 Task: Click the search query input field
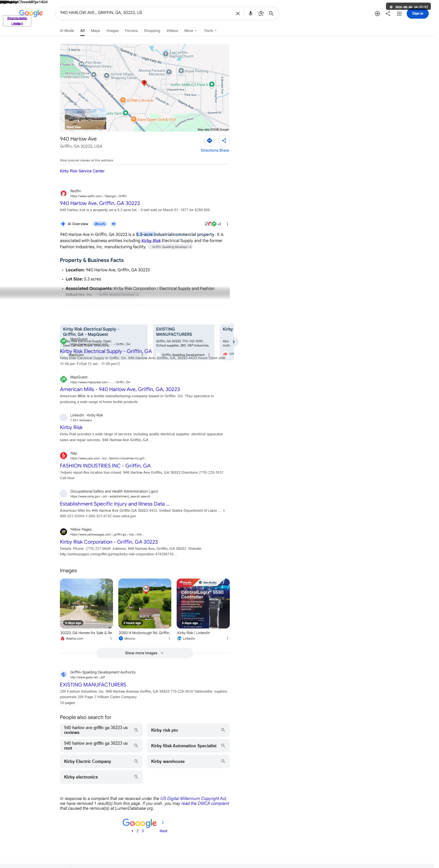145,13
